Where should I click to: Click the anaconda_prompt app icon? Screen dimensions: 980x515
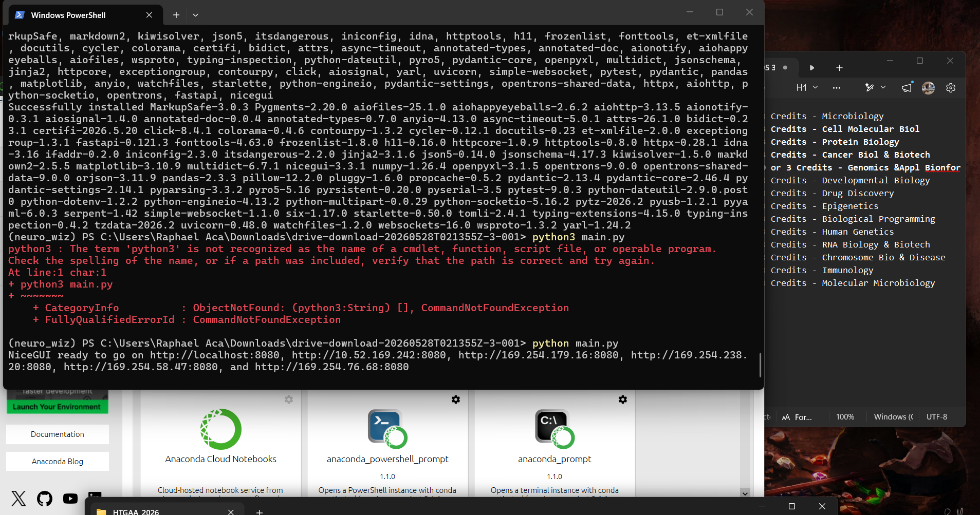tap(554, 429)
